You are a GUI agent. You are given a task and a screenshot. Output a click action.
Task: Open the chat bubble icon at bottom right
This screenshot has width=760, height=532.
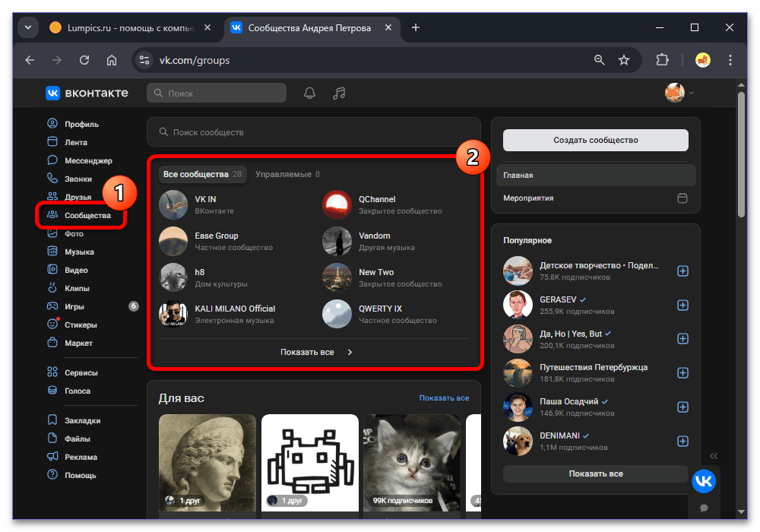pyautogui.click(x=704, y=508)
